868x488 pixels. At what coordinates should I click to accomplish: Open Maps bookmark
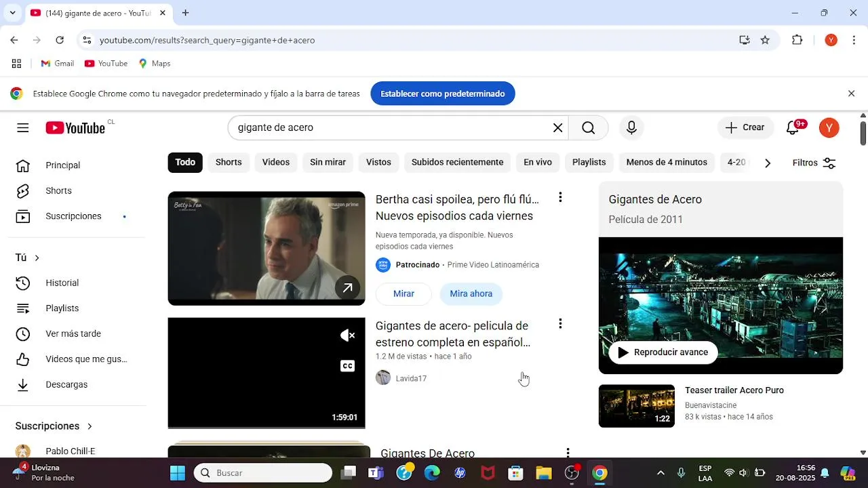point(154,64)
